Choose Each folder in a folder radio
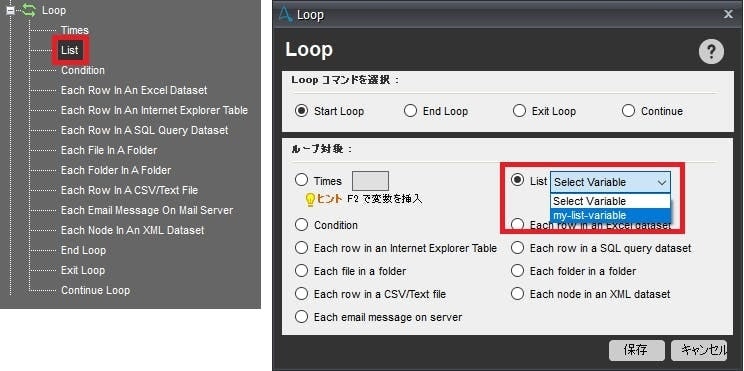744x371 pixels. click(x=517, y=271)
